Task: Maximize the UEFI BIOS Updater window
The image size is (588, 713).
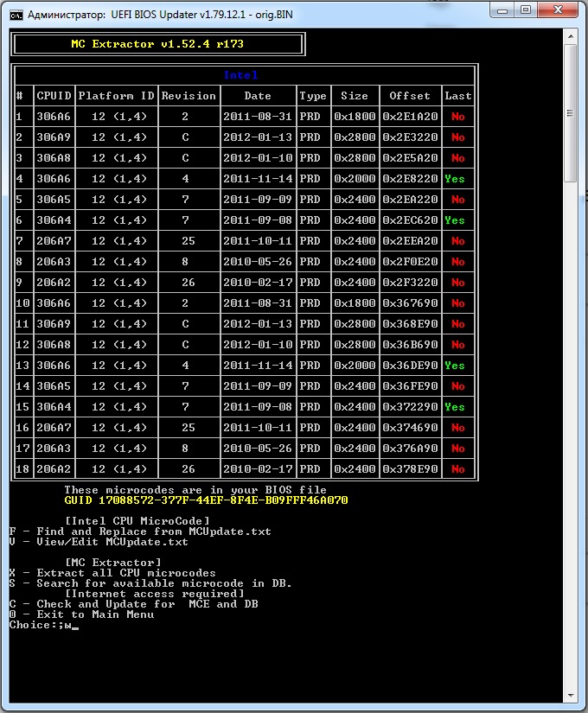Action: click(526, 10)
